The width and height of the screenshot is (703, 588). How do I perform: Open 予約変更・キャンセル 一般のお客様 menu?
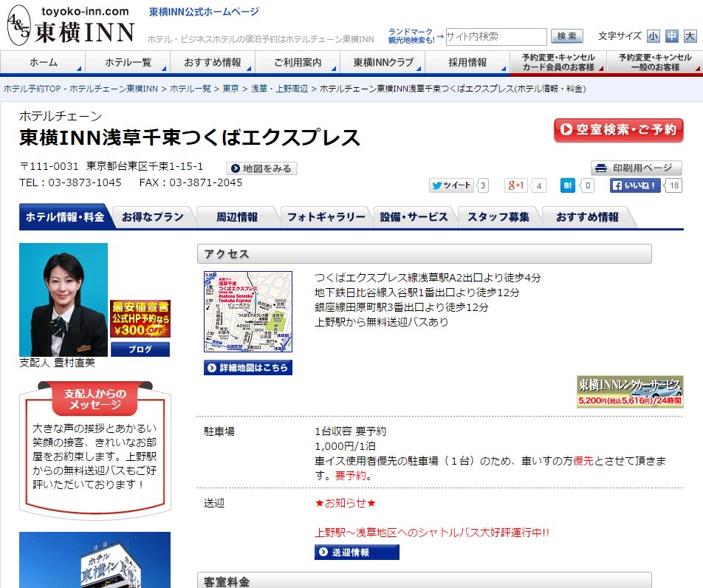(x=654, y=62)
